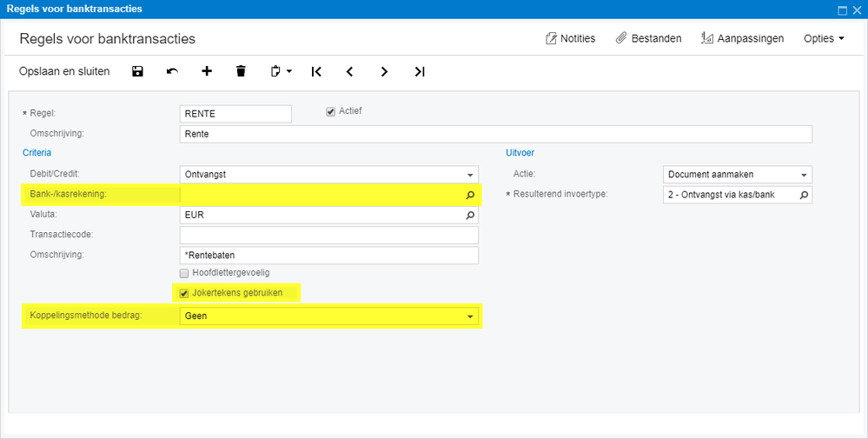Go to the first record
The width and height of the screenshot is (868, 439).
tap(316, 71)
